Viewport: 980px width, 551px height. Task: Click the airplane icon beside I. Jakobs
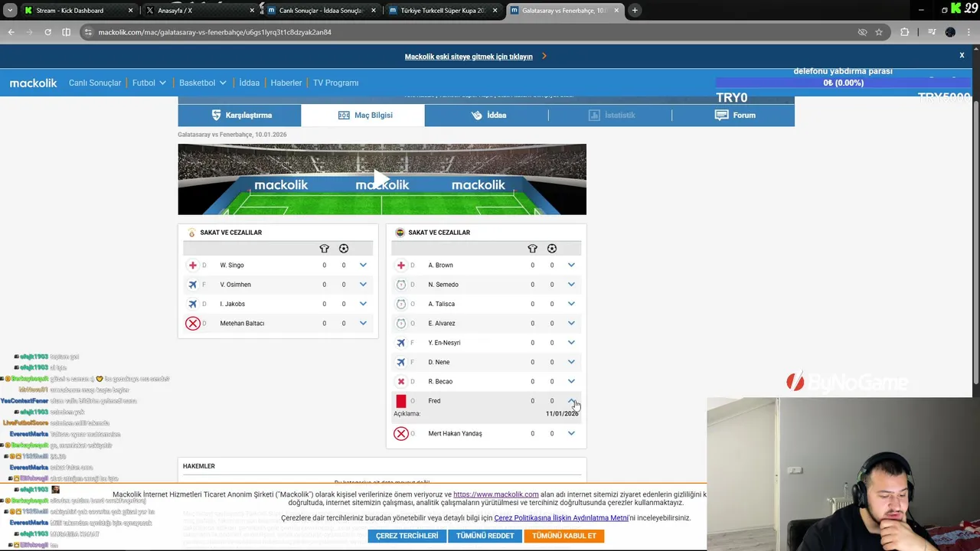point(192,304)
